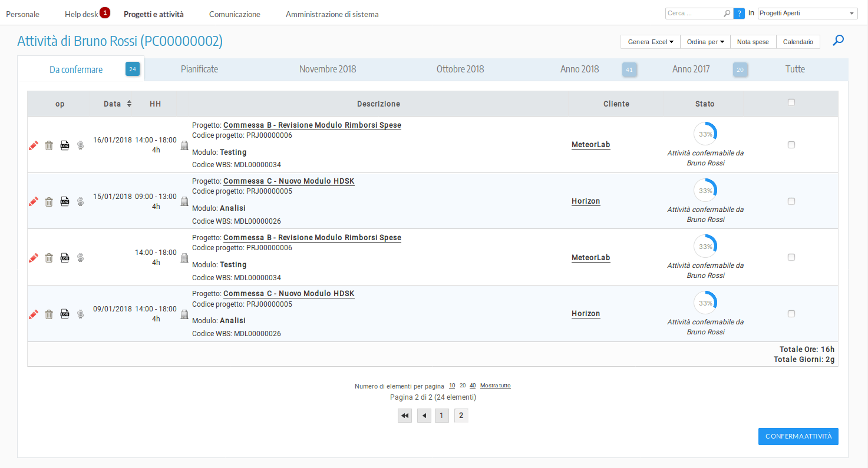The width and height of the screenshot is (868, 468).
Task: Go to the first page using the double-arrow button
Action: [404, 416]
